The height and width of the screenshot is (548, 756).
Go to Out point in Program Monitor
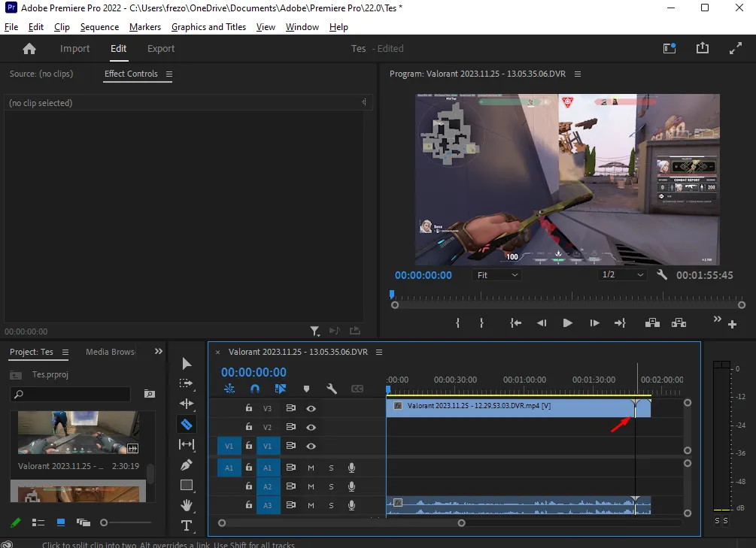pyautogui.click(x=620, y=323)
